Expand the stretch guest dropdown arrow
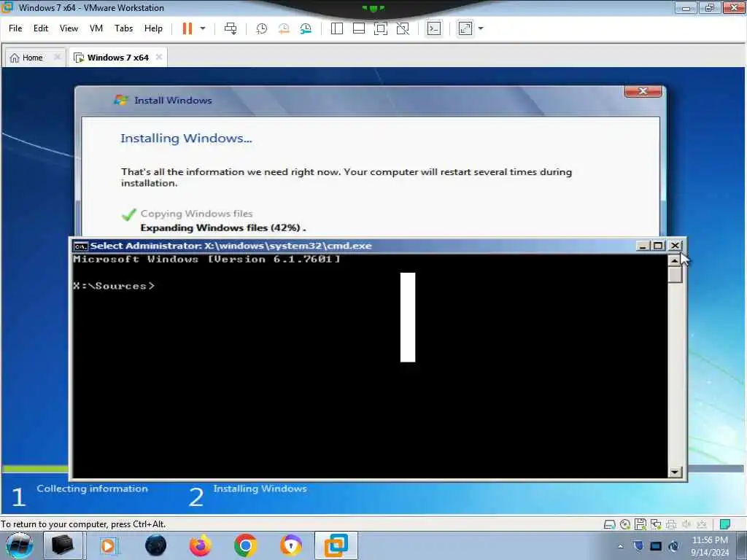 [481, 28]
